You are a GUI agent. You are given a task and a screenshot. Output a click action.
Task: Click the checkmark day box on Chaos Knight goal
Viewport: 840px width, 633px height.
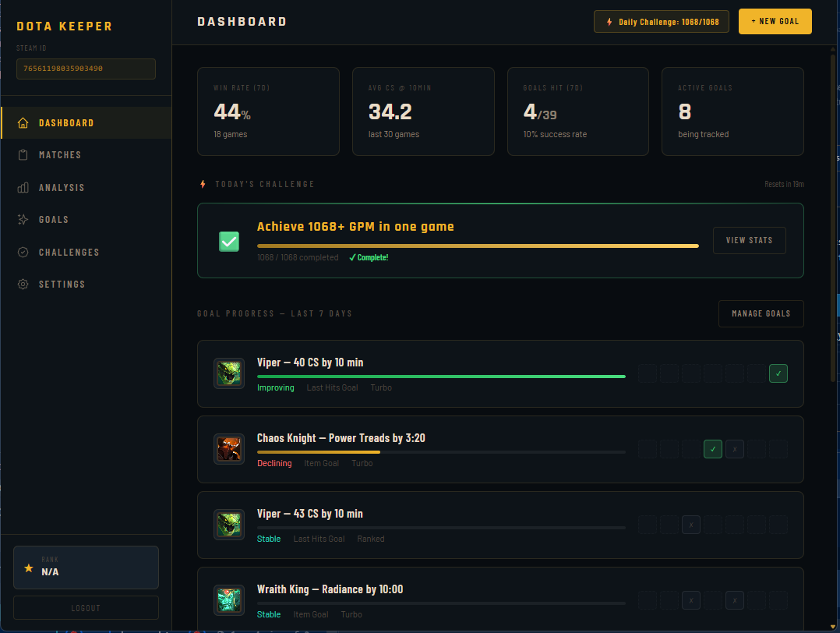tap(712, 449)
